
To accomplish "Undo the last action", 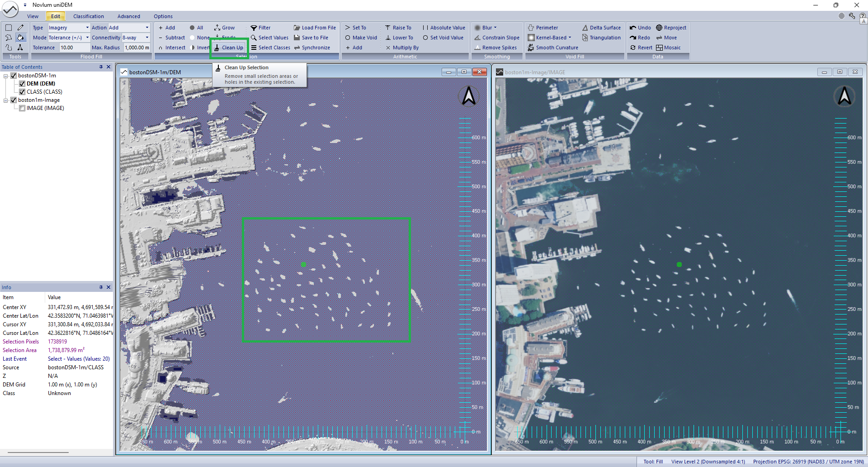I will (x=640, y=28).
